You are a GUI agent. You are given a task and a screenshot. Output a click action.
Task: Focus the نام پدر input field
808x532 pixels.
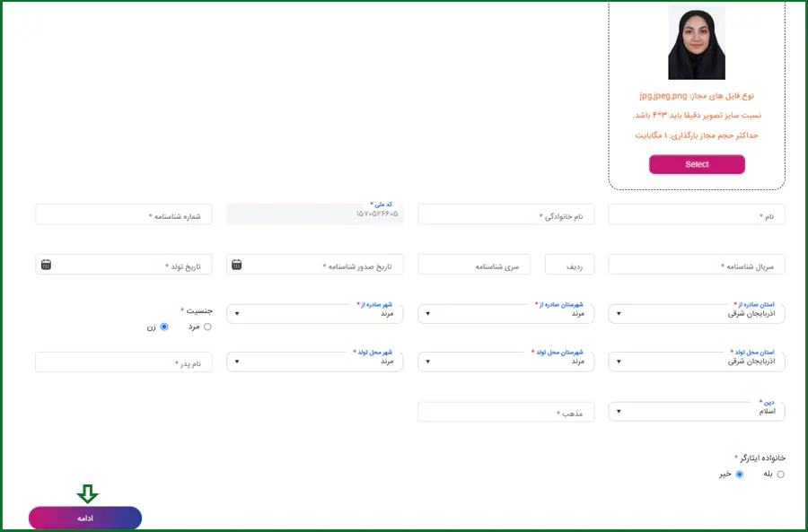click(124, 362)
